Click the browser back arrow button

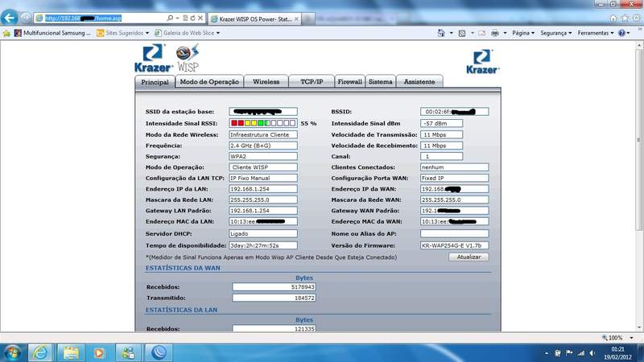coord(10,17)
